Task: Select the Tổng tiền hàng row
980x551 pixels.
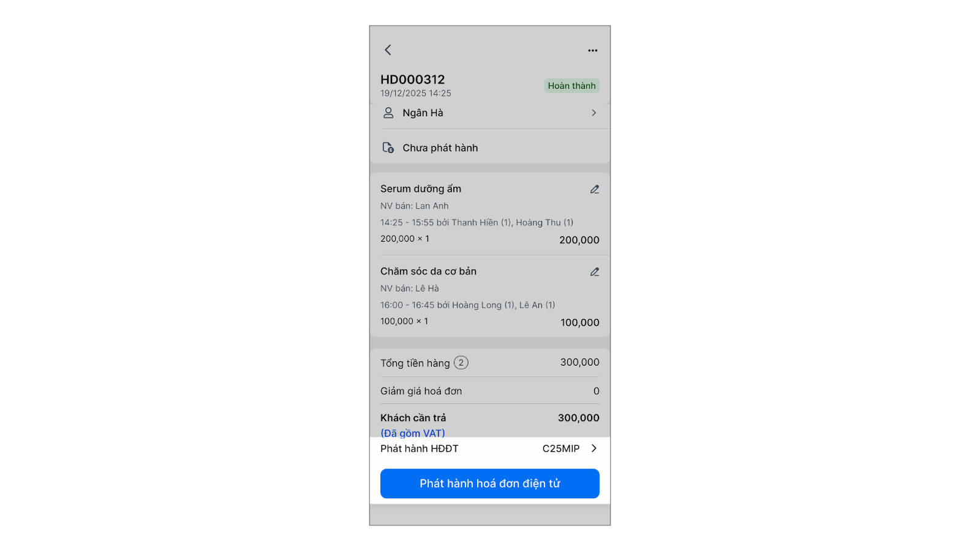Action: [x=490, y=362]
